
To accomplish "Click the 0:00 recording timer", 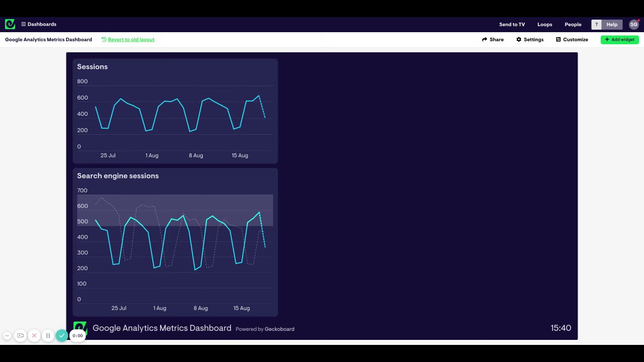I will (x=77, y=335).
